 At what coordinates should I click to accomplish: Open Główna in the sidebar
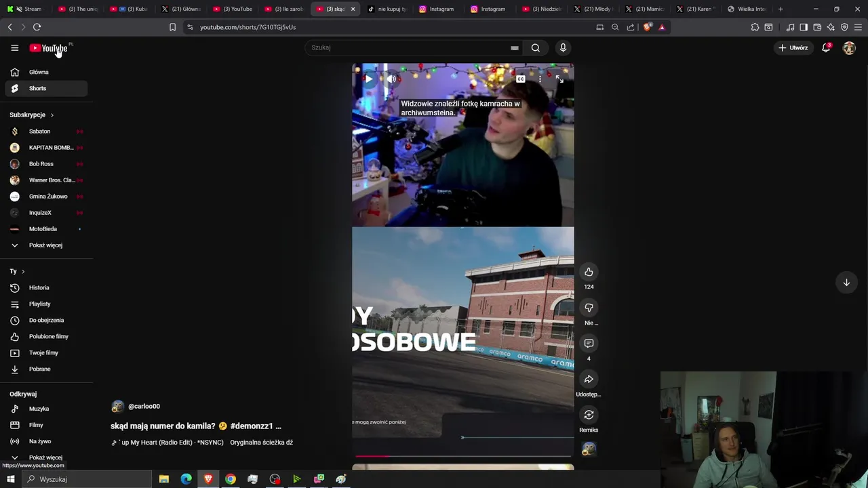(46, 72)
